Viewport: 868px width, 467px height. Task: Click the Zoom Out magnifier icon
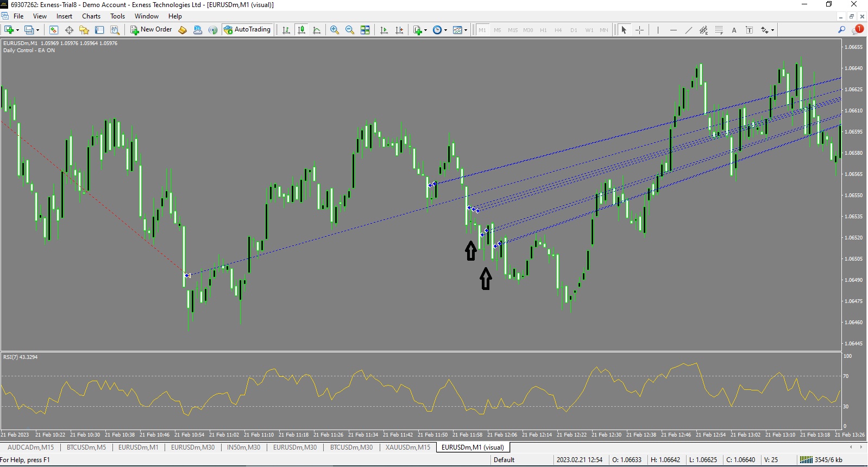tap(350, 30)
